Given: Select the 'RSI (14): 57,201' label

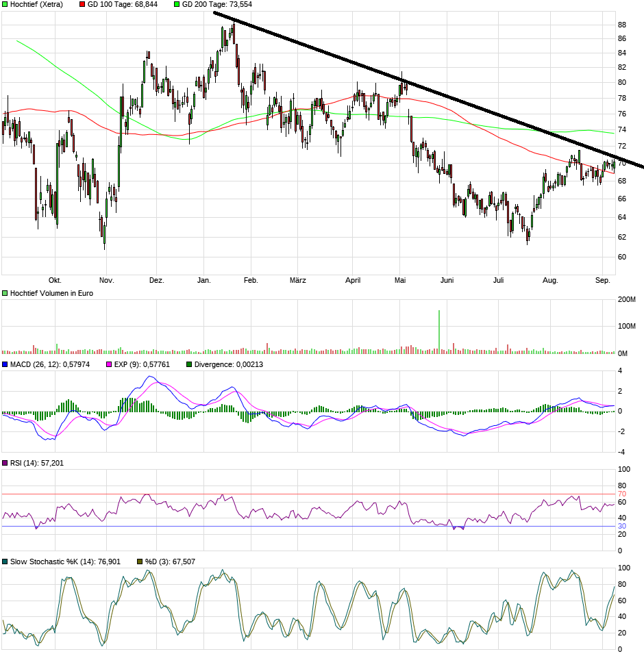Looking at the screenshot, I should pos(37,463).
